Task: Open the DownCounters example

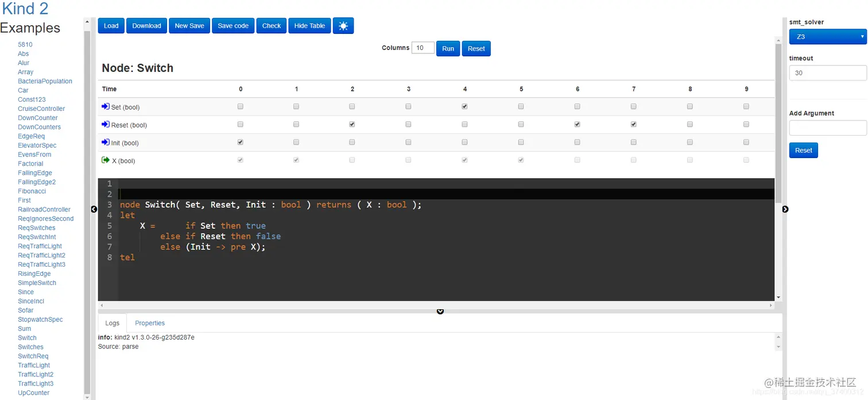Action: click(39, 127)
